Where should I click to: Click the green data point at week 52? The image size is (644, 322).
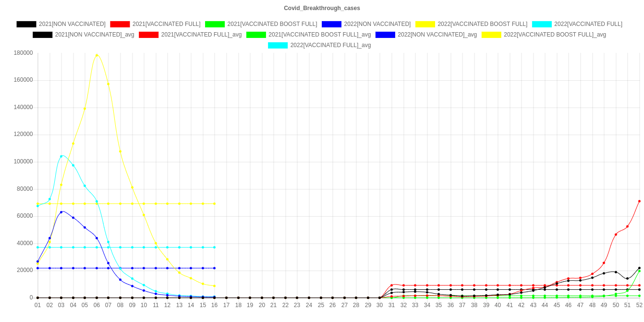point(639,271)
